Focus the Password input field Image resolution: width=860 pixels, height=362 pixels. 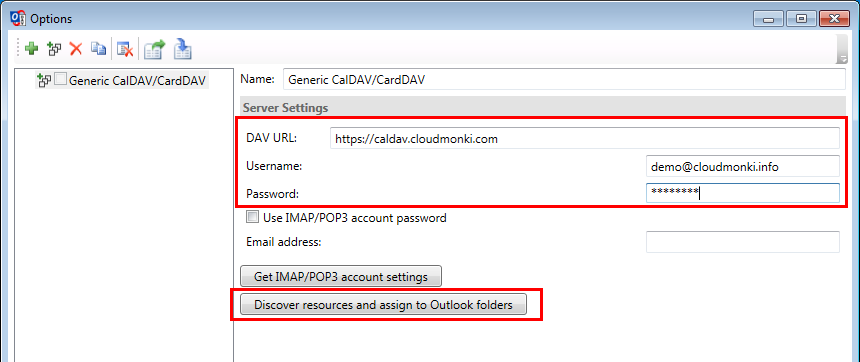[743, 192]
